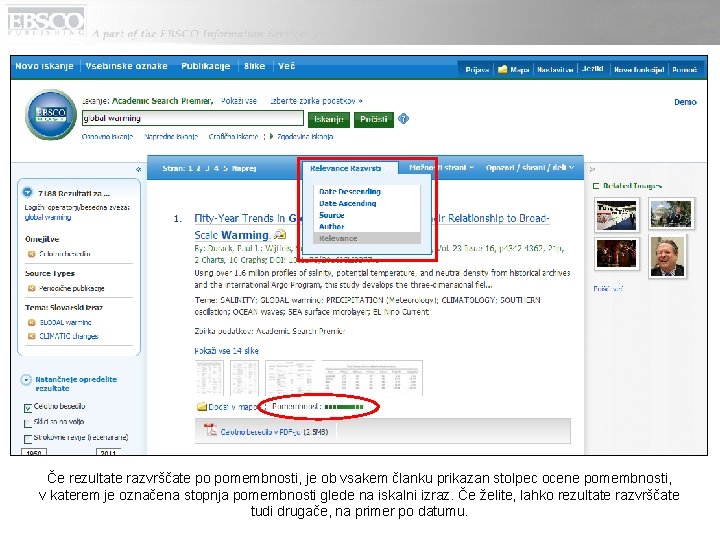The width and height of the screenshot is (720, 540).
Task: Open the Publikacije menu item
Action: point(206,66)
